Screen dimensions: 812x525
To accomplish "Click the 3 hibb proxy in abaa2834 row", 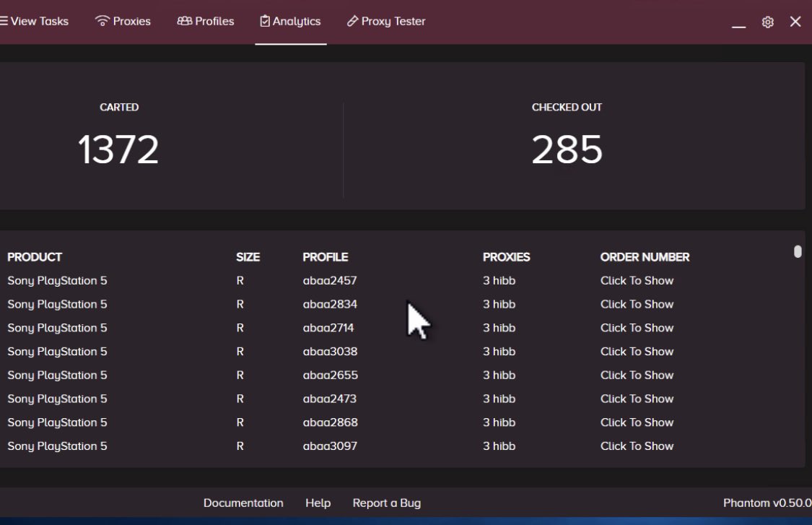I will click(499, 304).
